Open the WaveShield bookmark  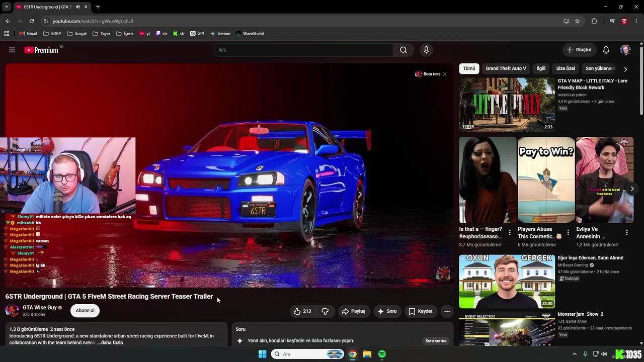click(249, 34)
